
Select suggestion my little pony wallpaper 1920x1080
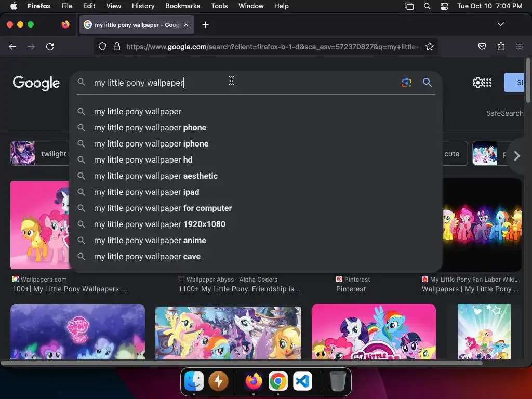pos(256,224)
